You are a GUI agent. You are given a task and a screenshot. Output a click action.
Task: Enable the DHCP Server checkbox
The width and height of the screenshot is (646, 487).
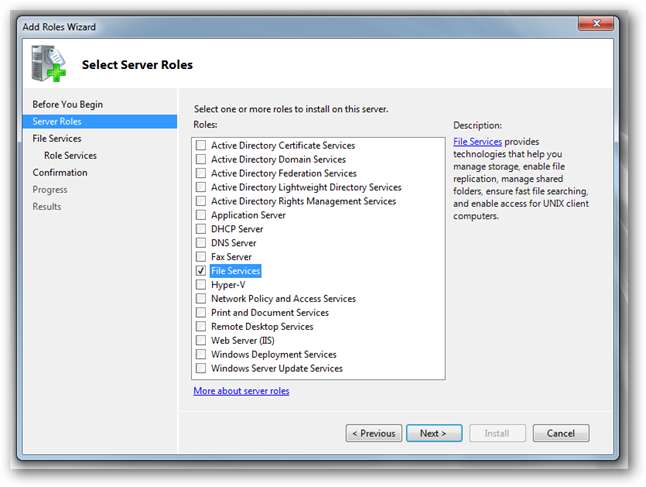201,229
